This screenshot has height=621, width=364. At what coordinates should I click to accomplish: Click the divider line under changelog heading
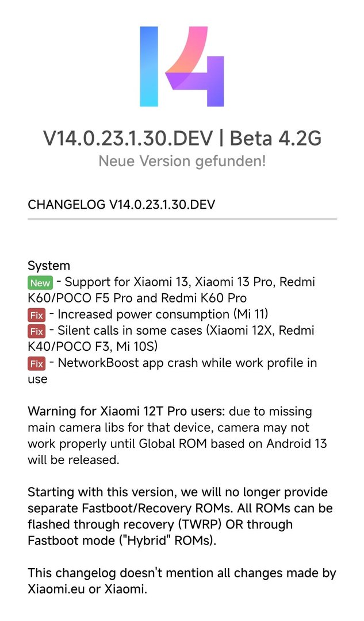[x=182, y=218]
